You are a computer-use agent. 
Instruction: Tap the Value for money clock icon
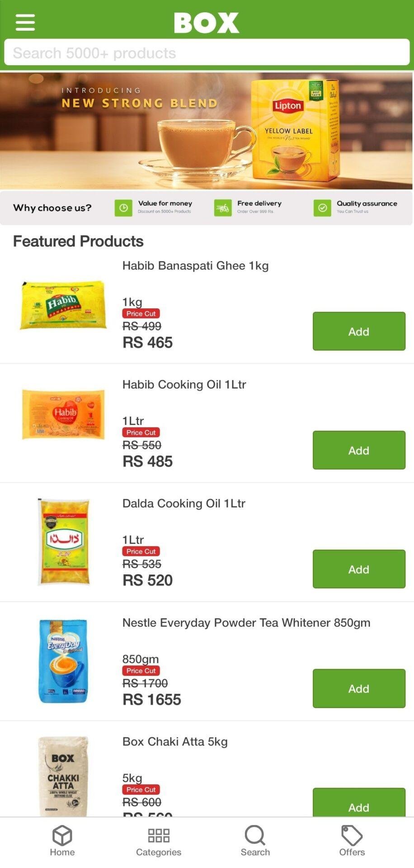click(x=123, y=208)
